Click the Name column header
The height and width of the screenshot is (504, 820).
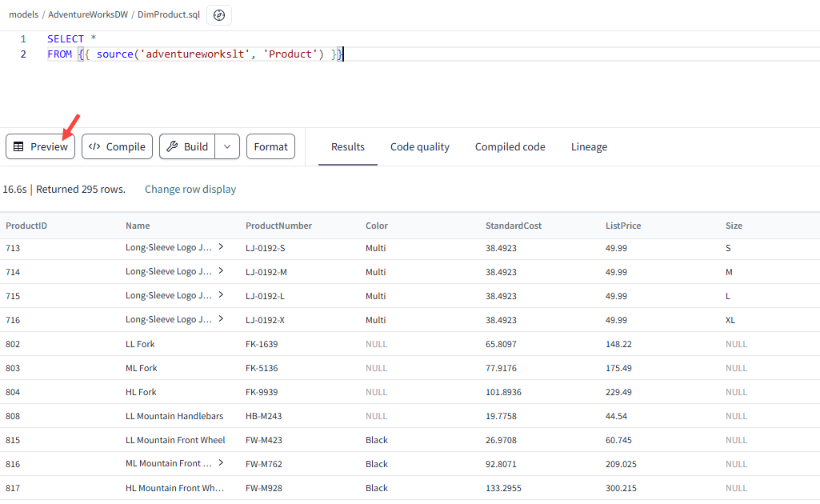(138, 226)
